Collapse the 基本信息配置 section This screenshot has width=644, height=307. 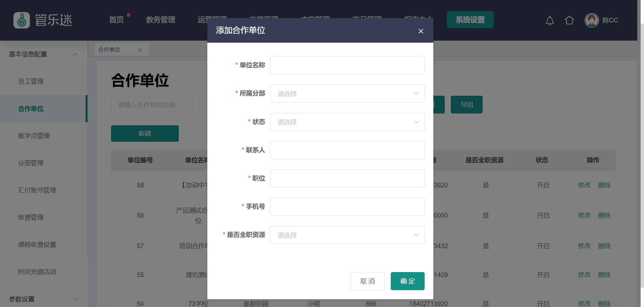pyautogui.click(x=75, y=54)
